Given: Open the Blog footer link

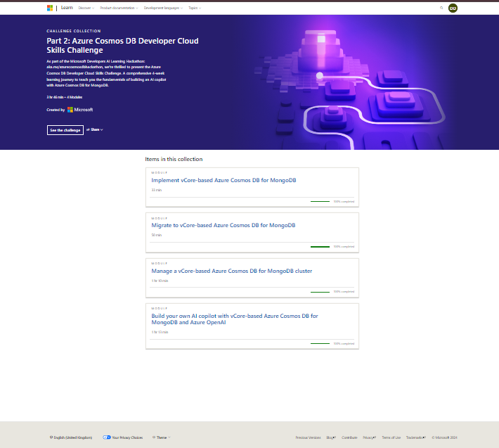Looking at the screenshot, I should (331, 437).
